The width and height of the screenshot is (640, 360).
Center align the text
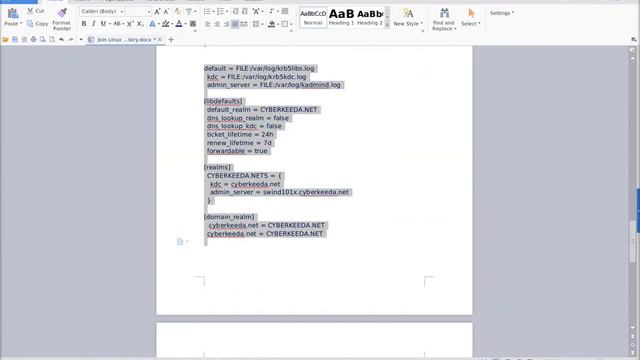[217, 24]
